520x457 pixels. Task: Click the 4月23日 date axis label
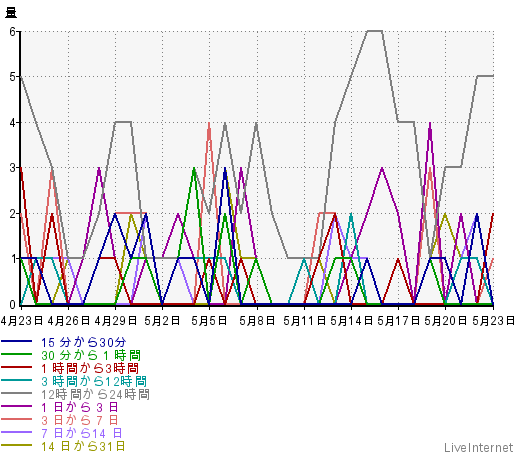[22, 321]
